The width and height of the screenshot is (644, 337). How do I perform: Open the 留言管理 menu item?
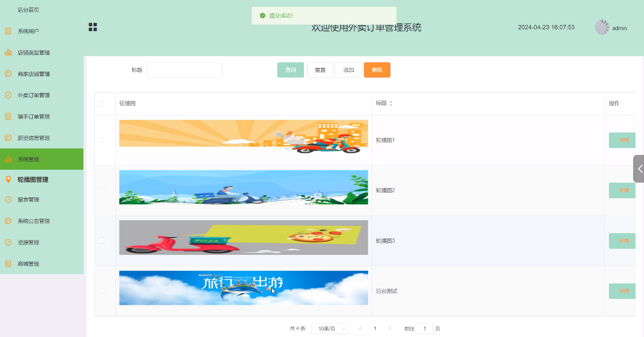42,200
